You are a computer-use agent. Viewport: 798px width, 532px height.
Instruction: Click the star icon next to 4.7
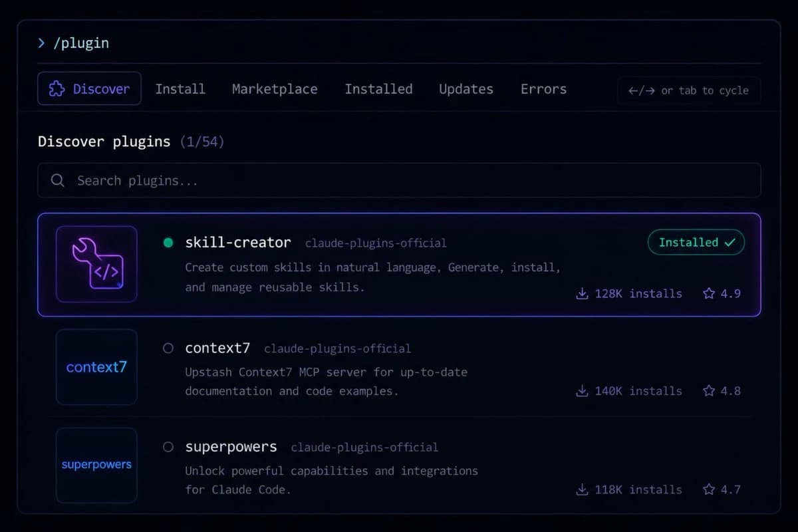[x=709, y=489]
